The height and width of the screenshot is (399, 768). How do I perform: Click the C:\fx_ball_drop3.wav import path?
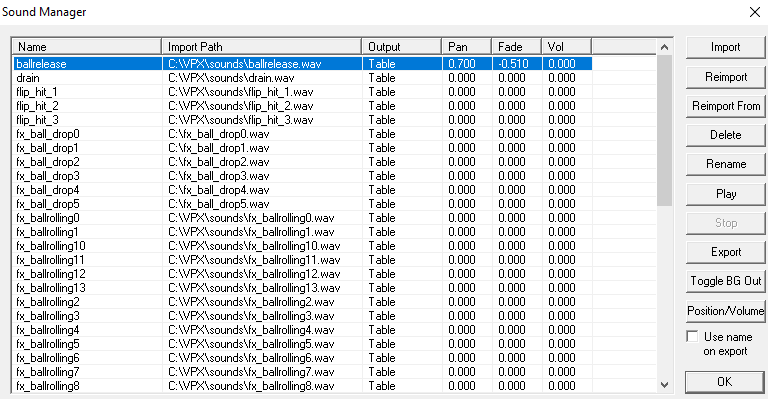tap(218, 176)
